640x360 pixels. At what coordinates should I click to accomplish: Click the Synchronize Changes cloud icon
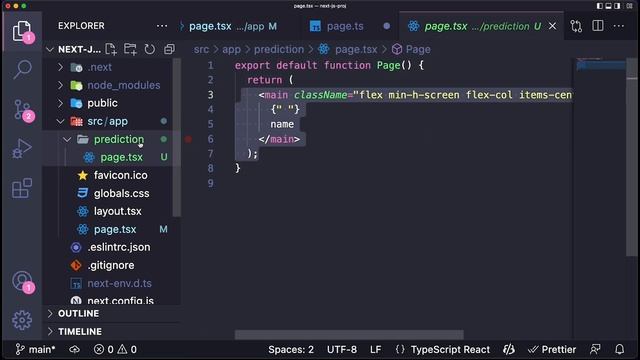pyautogui.click(x=74, y=349)
